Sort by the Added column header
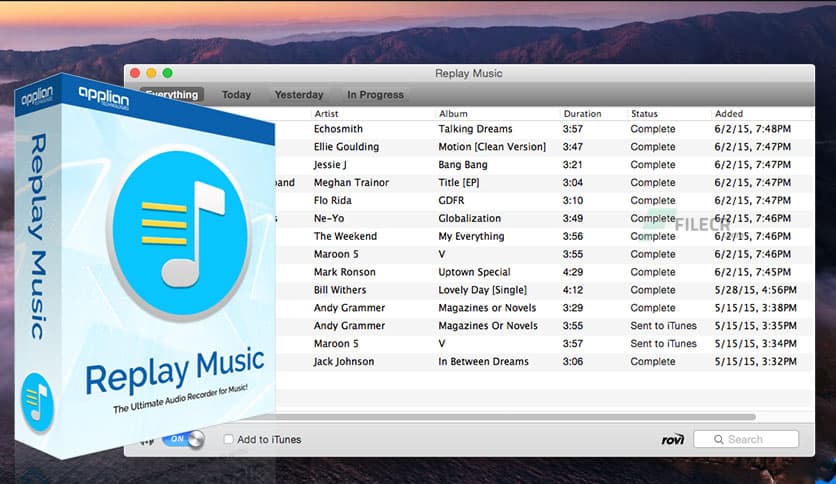Viewport: 836px width, 484px height. (x=729, y=114)
